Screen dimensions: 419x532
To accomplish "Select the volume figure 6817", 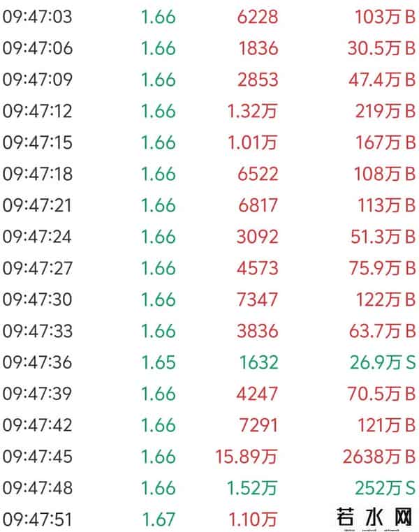I will pos(258,205).
